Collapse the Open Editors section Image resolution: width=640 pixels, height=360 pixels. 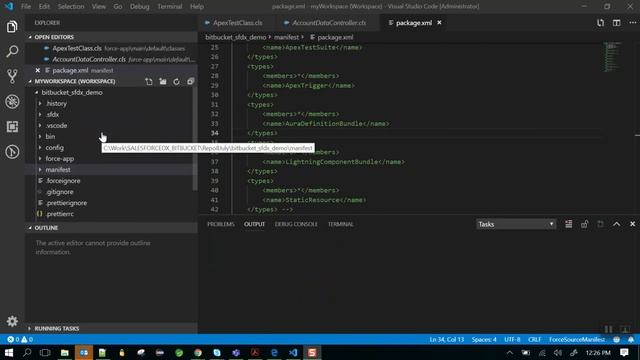click(111, 37)
